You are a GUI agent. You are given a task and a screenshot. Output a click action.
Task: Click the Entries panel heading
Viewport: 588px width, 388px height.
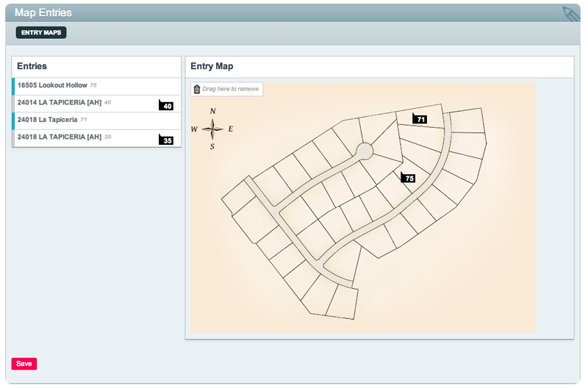(x=32, y=66)
